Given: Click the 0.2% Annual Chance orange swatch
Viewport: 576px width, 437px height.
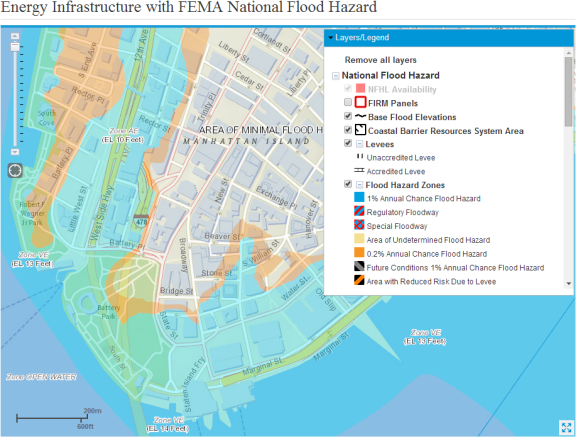Looking at the screenshot, I should point(359,253).
